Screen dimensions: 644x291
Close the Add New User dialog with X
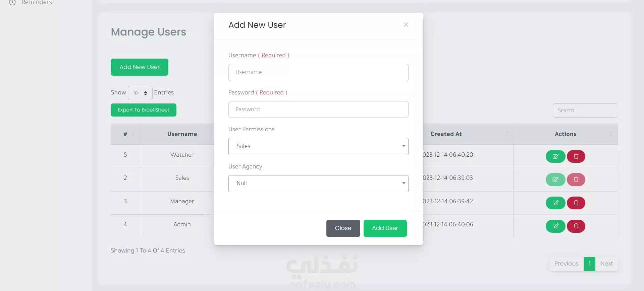coord(406,24)
